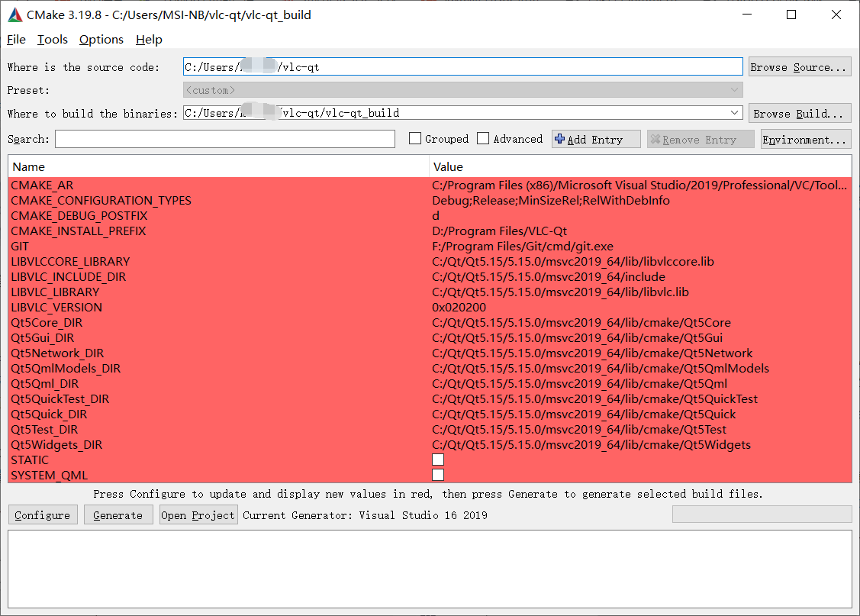Open the Options menu
860x616 pixels.
click(101, 39)
